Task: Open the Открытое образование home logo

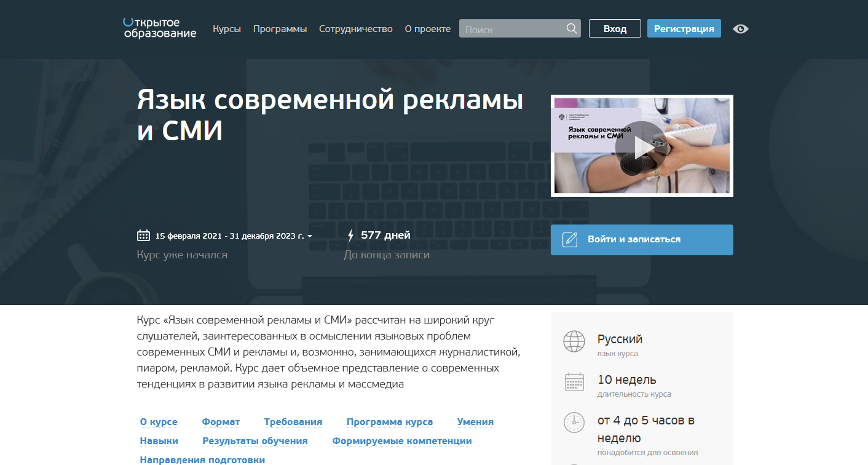Action: point(159,28)
